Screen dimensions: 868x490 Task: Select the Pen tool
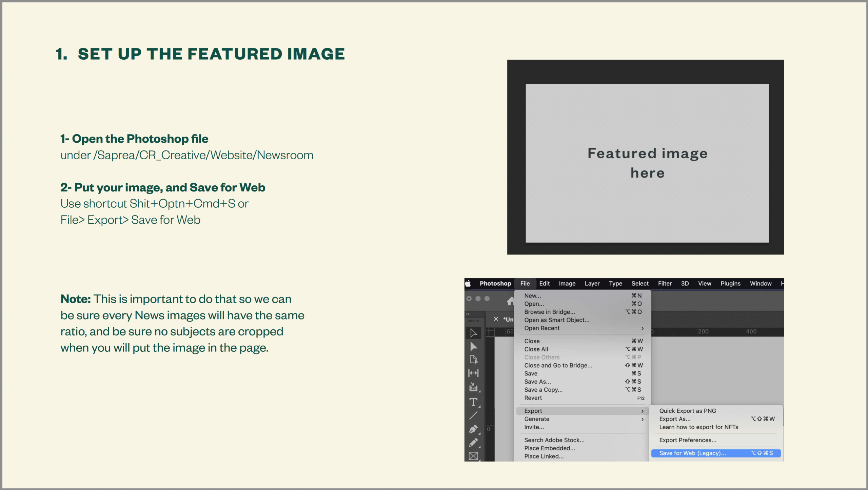point(473,429)
